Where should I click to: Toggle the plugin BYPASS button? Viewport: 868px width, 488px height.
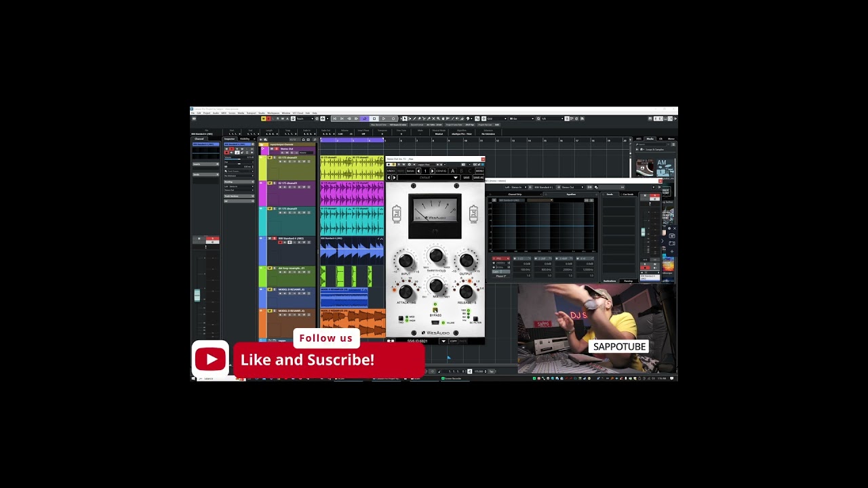435,310
